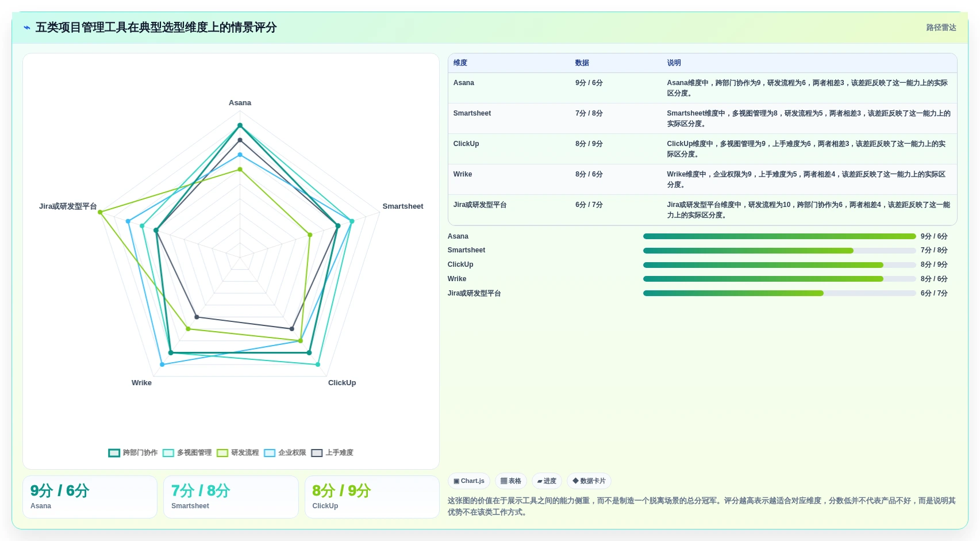This screenshot has width=980, height=541.
Task: Toggle the 上手难度 legend series
Action: coord(332,452)
